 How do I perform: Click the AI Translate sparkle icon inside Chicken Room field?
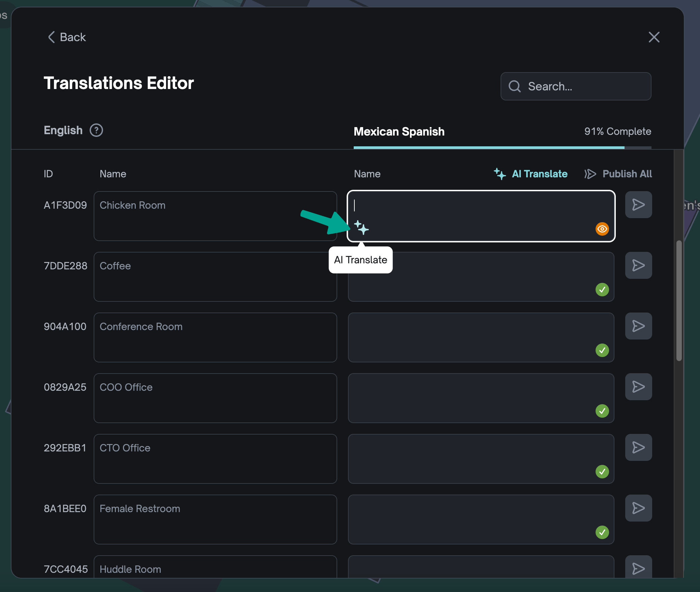click(x=361, y=228)
